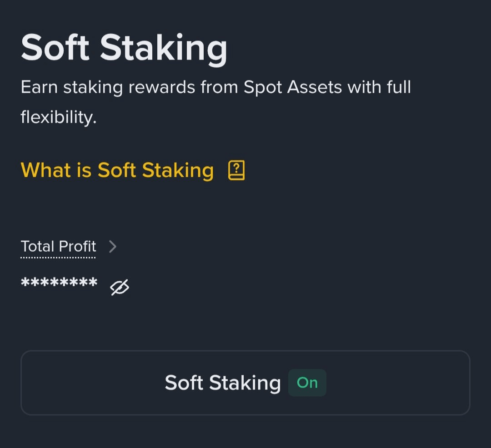Reveal the masked Total Profit amount
The image size is (491, 448).
tap(120, 287)
